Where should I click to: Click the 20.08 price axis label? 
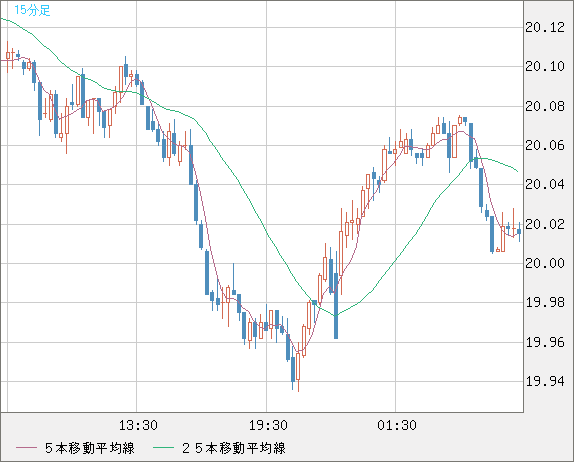click(545, 107)
